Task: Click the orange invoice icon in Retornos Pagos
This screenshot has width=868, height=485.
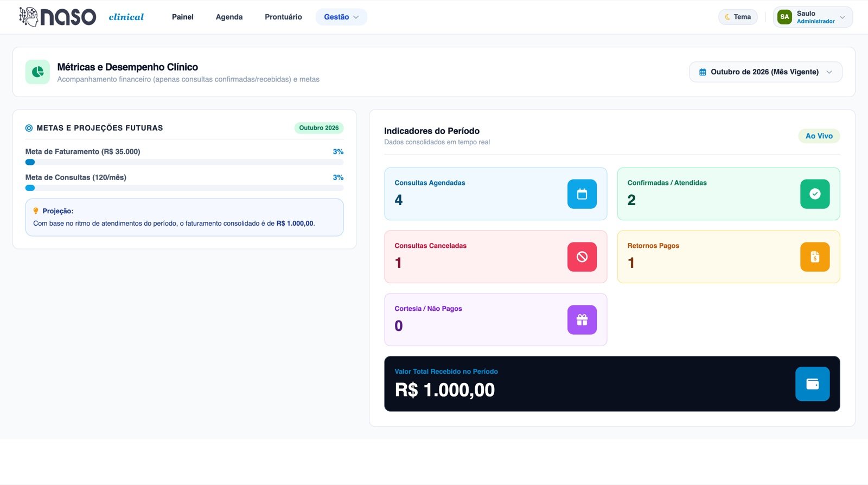Action: (815, 257)
